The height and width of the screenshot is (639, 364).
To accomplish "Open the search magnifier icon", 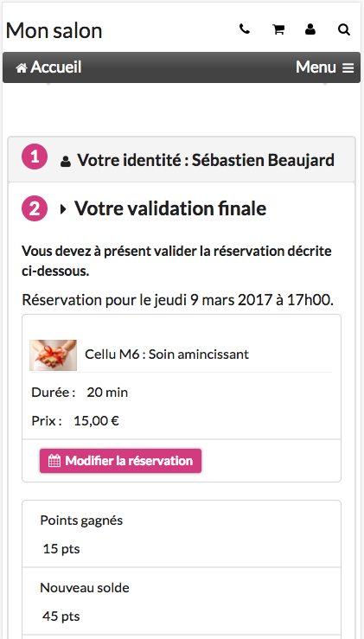I will click(344, 29).
